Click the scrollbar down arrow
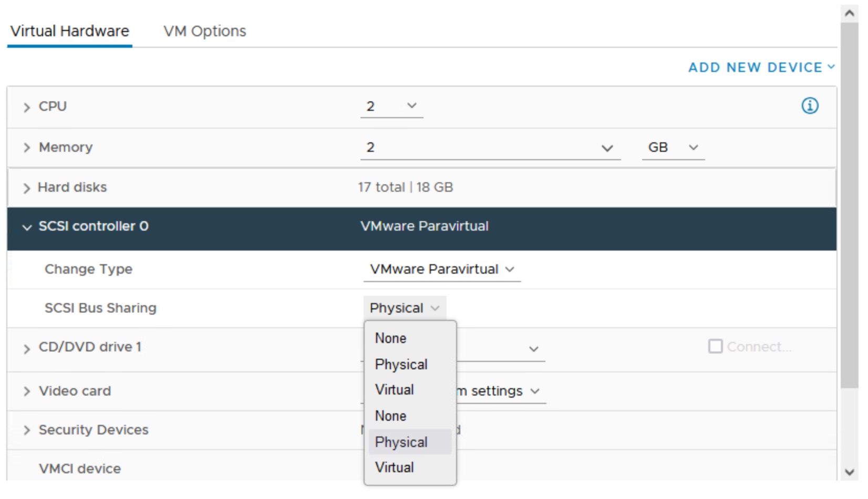Image resolution: width=868 pixels, height=499 pixels. pos(850,472)
